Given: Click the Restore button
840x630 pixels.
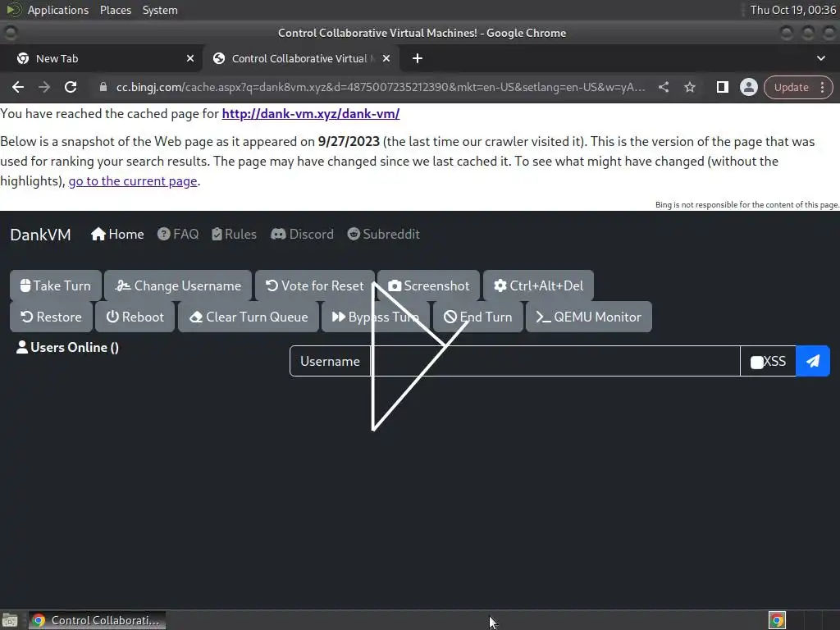Looking at the screenshot, I should [51, 317].
